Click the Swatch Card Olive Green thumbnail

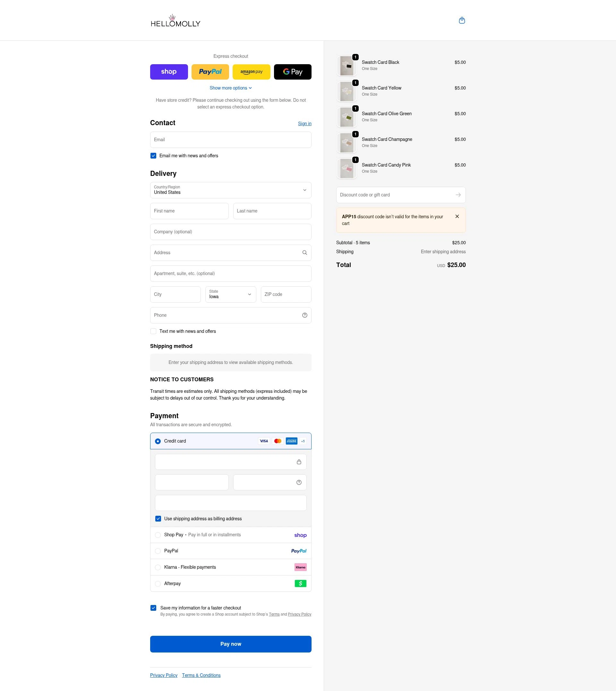pyautogui.click(x=346, y=117)
